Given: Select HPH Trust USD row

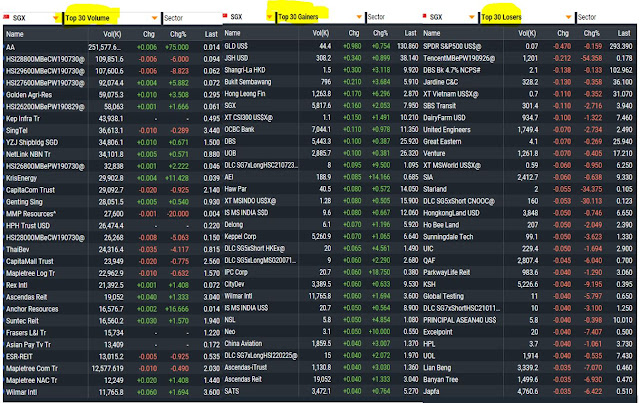Looking at the screenshot, I should 113,226.
